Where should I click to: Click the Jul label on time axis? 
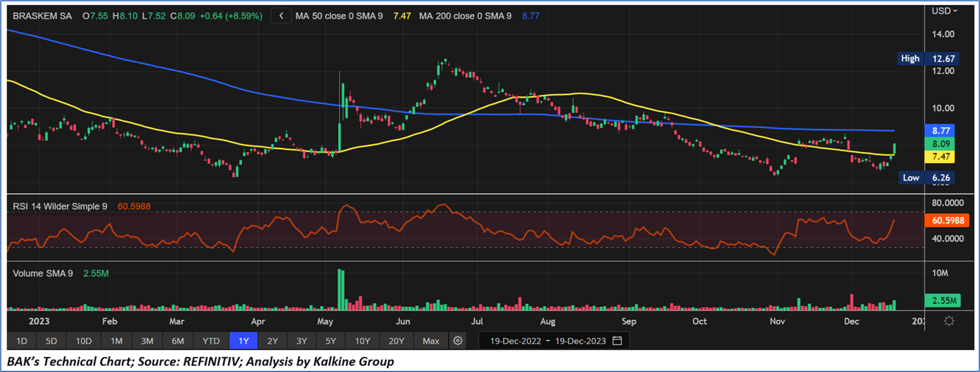[x=477, y=321]
